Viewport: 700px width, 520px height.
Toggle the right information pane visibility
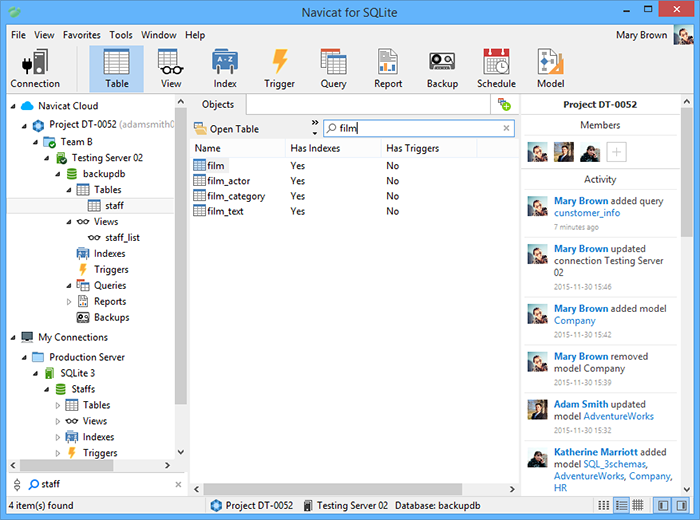681,505
